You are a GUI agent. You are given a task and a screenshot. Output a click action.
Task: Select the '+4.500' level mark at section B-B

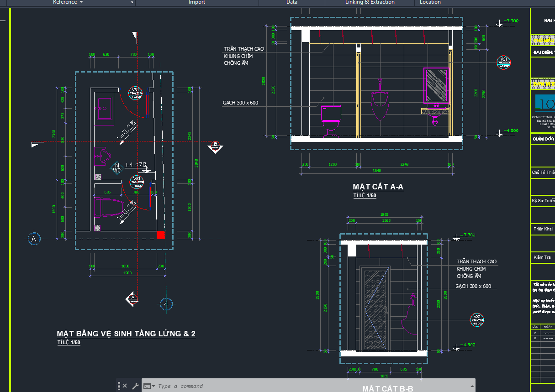pyautogui.click(x=468, y=345)
